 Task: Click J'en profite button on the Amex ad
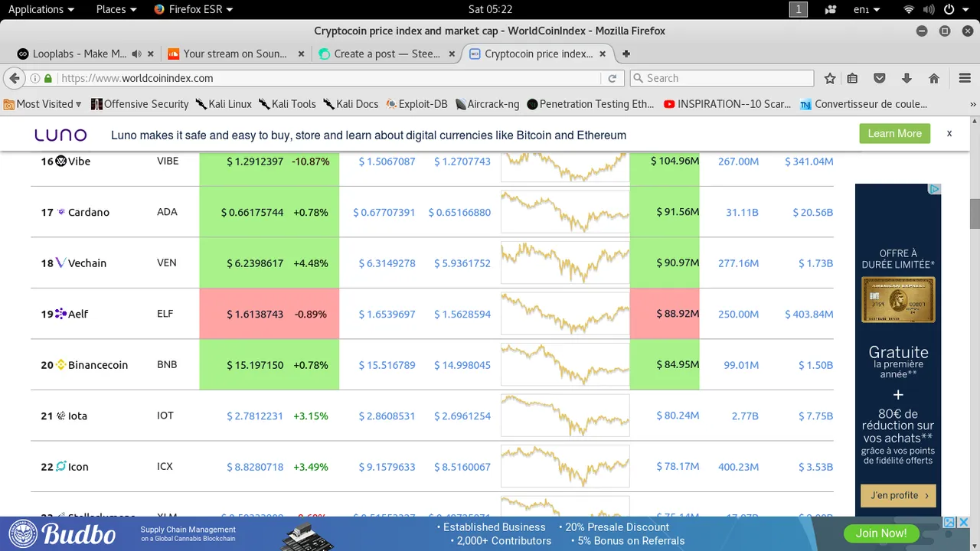898,495
